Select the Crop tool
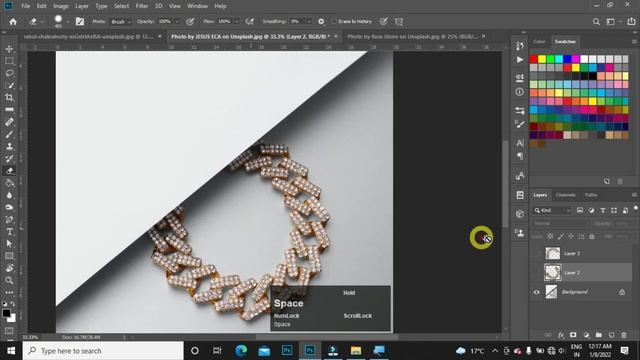This screenshot has height=360, width=640. [9, 98]
